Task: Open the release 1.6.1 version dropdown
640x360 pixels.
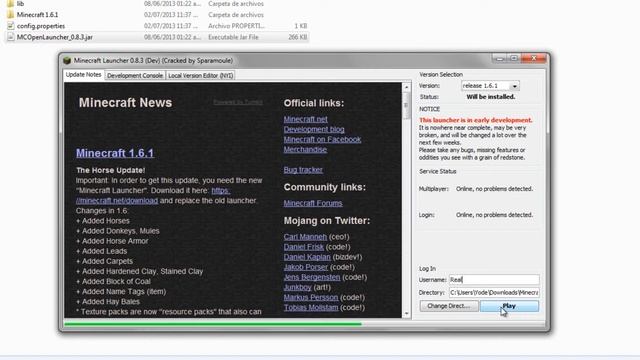Action: 515,86
